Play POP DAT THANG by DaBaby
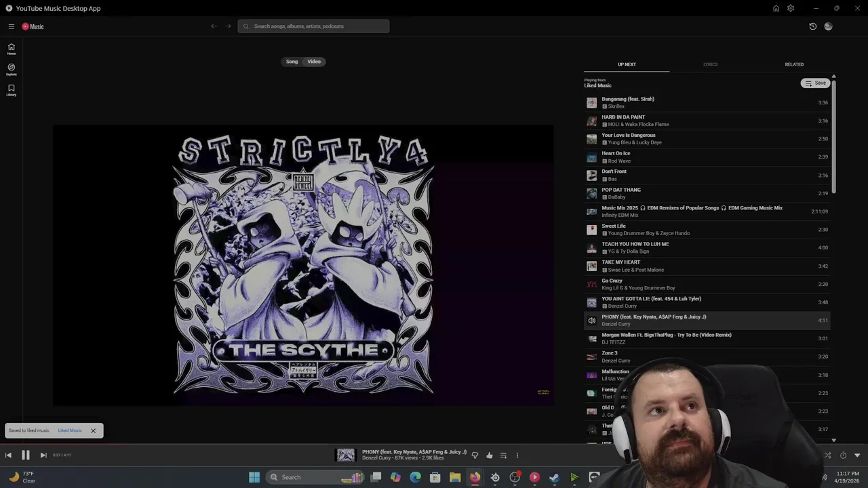 click(707, 193)
